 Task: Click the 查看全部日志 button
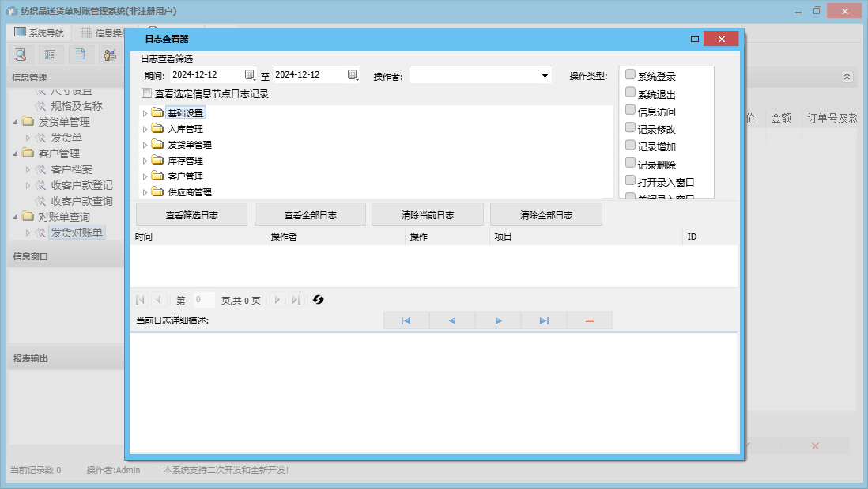click(310, 215)
